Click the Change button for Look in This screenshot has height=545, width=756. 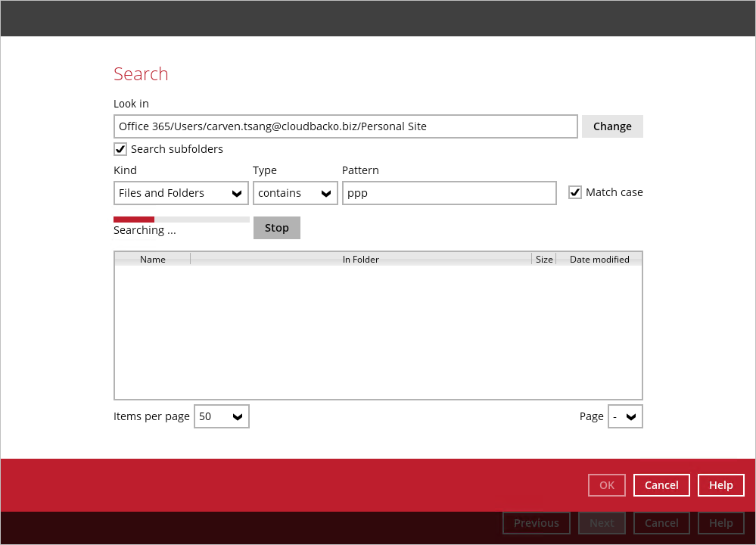pyautogui.click(x=612, y=126)
